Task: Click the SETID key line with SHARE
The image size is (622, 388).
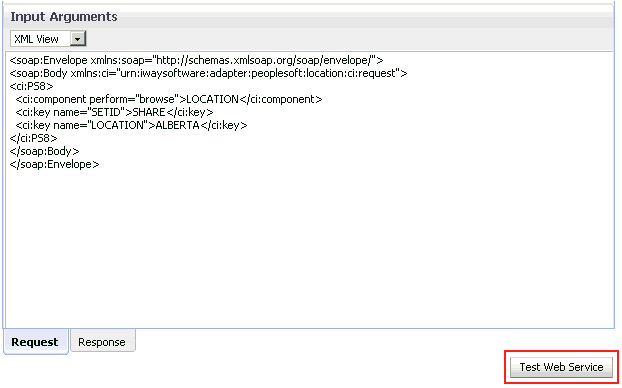Action: [x=114, y=112]
